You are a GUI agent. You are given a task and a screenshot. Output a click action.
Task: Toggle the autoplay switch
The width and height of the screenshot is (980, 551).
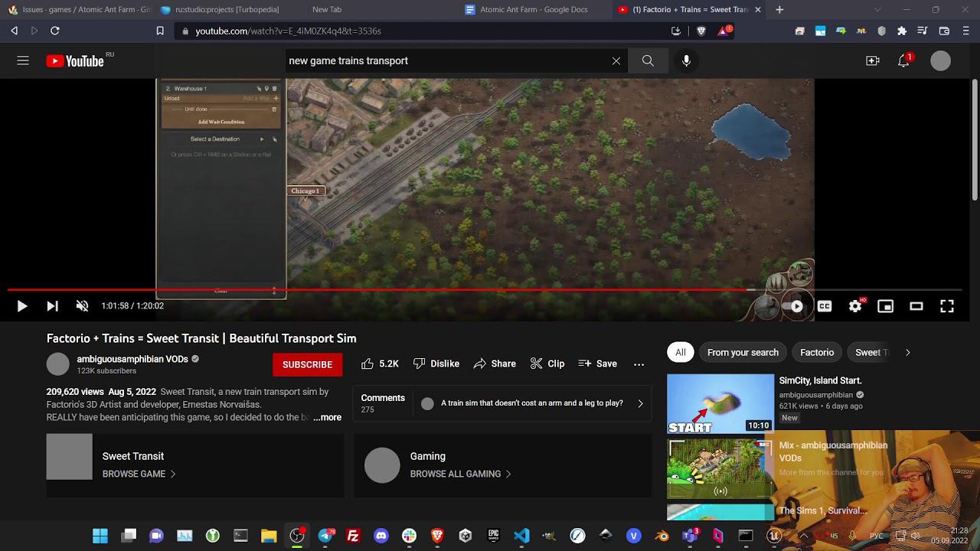[794, 306]
